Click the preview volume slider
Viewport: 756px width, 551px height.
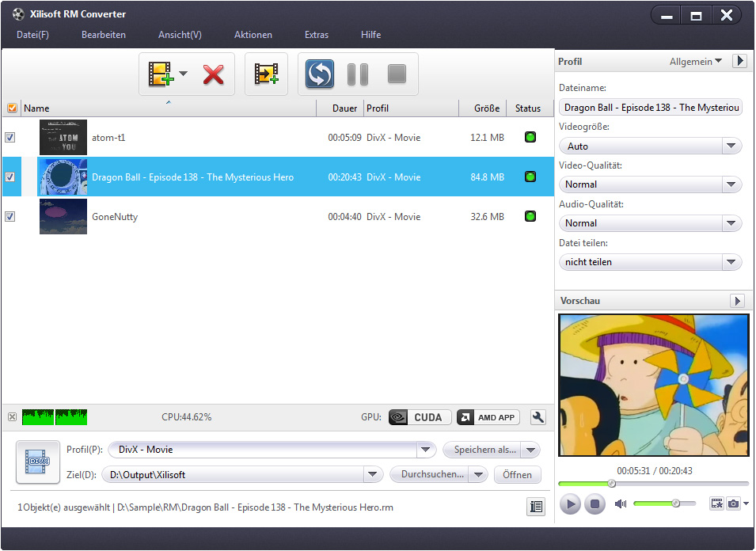click(664, 503)
